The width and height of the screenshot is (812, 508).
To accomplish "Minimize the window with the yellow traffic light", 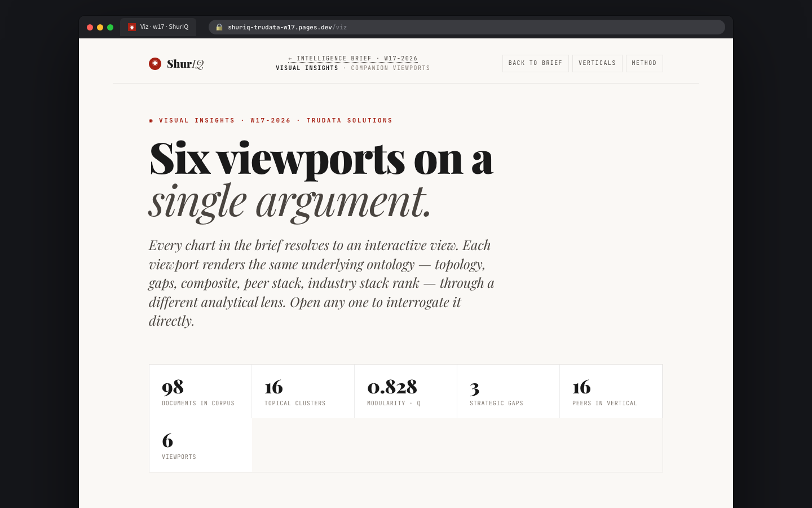I will pos(100,27).
